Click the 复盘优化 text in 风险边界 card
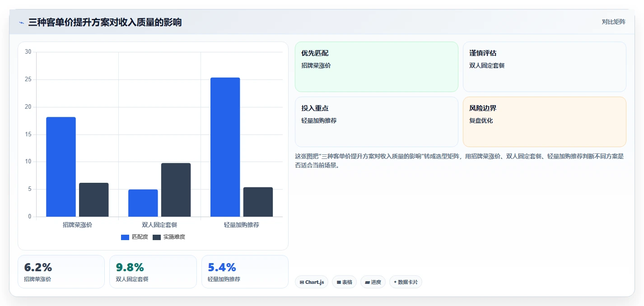Image resolution: width=644 pixels, height=306 pixels. 481,121
